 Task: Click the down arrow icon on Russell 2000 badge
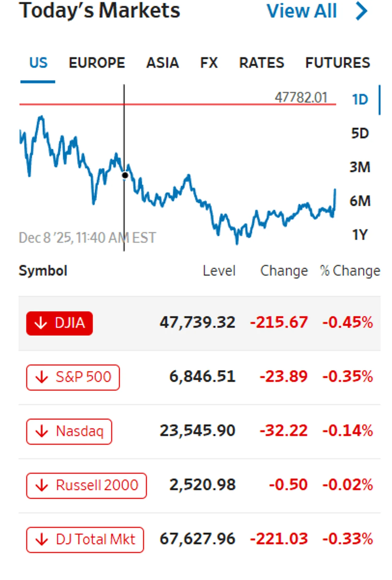[42, 485]
